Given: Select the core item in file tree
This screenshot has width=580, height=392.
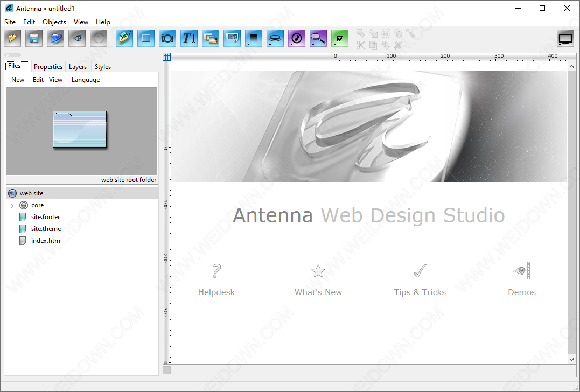Looking at the screenshot, I should click(x=37, y=205).
